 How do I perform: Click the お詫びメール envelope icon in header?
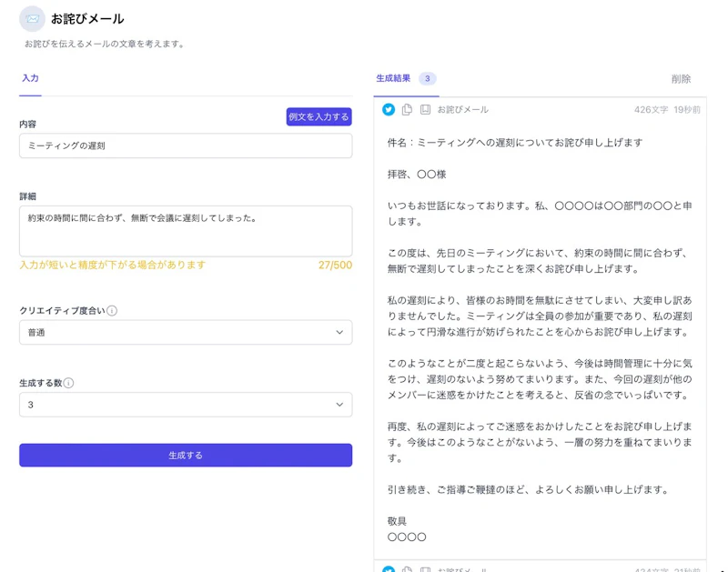pos(32,19)
